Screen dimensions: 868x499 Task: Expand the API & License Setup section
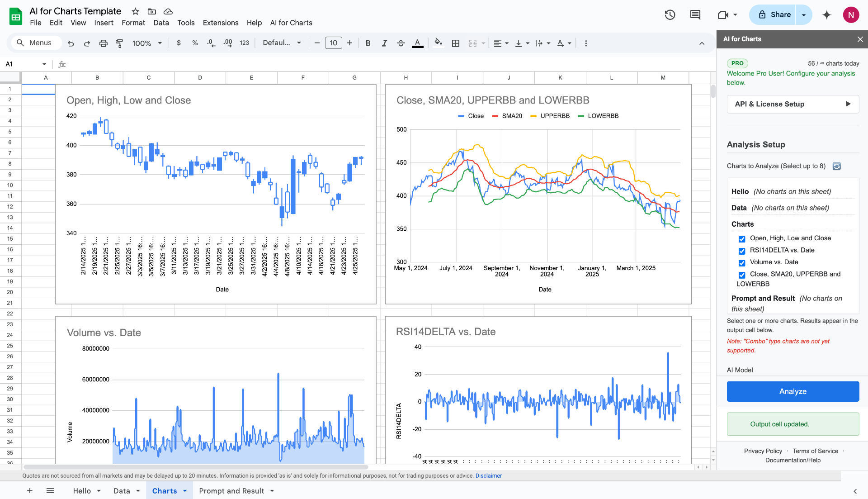point(793,104)
